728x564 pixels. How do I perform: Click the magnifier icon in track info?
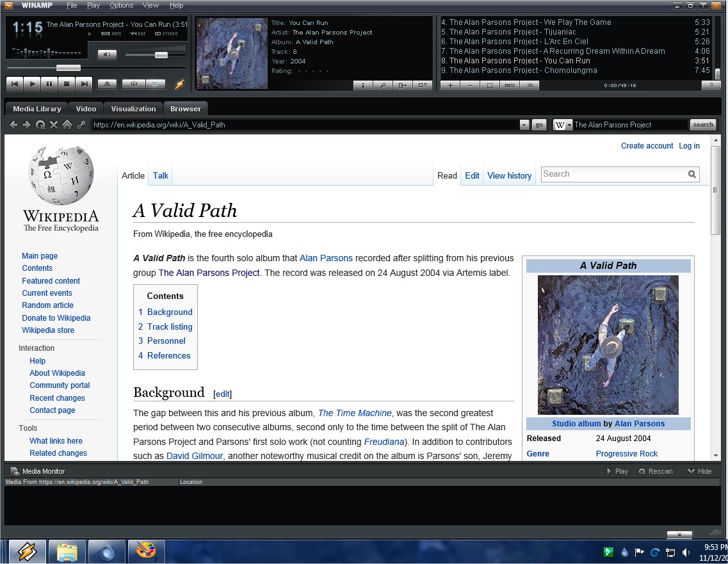tap(383, 85)
